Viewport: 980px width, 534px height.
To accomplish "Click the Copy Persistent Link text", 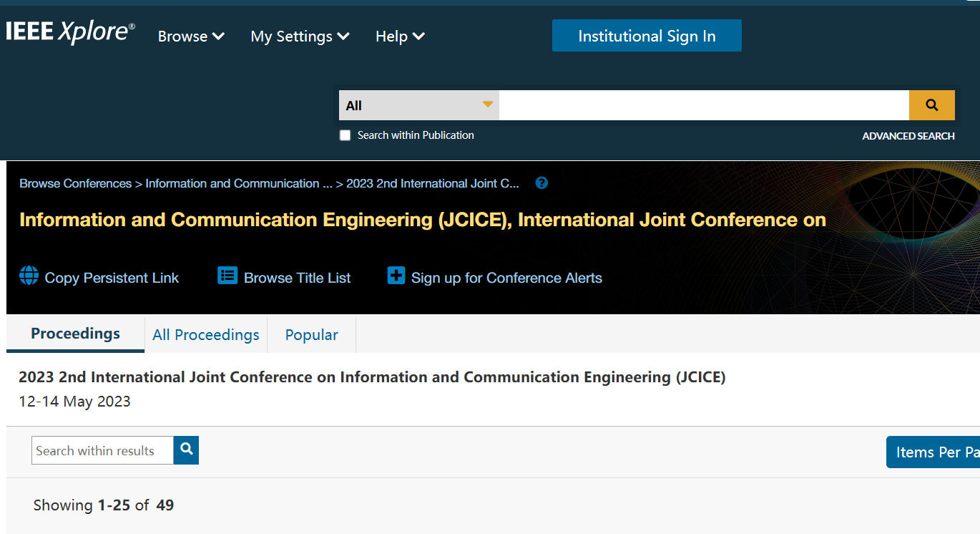I will (x=112, y=278).
